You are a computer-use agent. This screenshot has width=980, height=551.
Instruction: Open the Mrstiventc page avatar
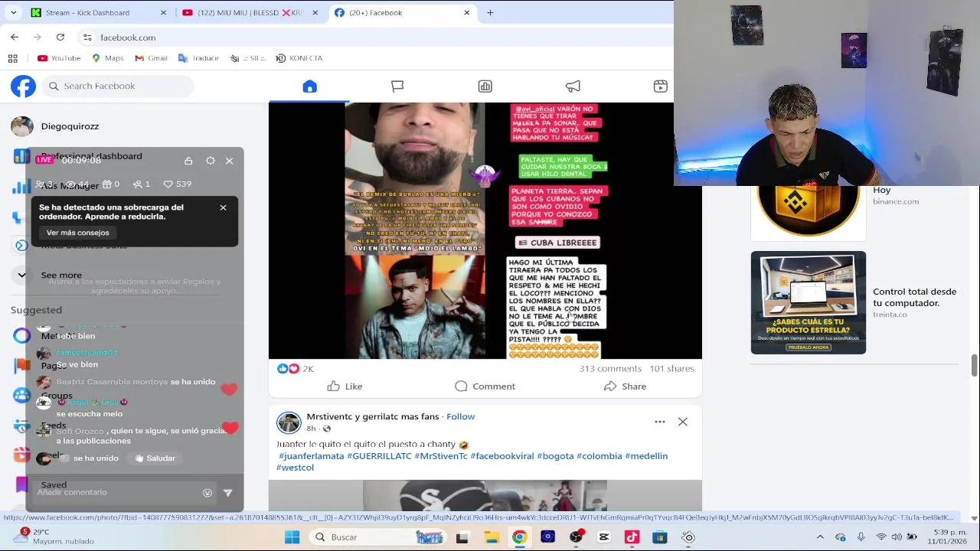(x=289, y=422)
